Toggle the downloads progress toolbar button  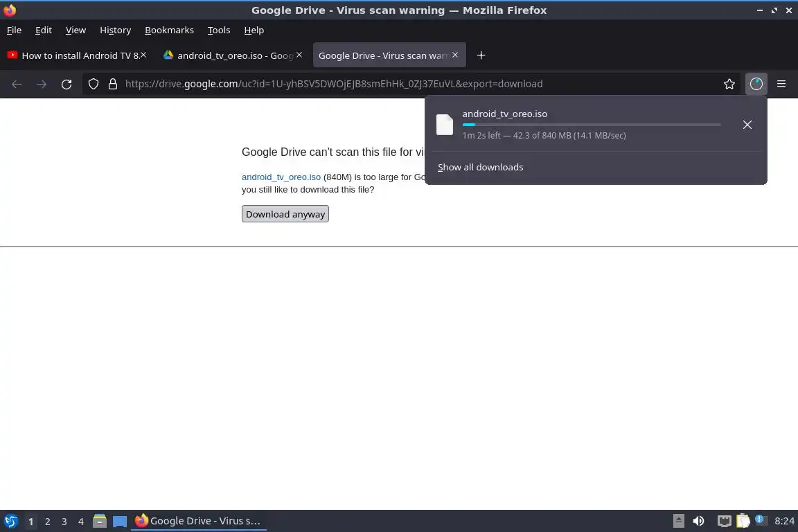click(x=756, y=84)
